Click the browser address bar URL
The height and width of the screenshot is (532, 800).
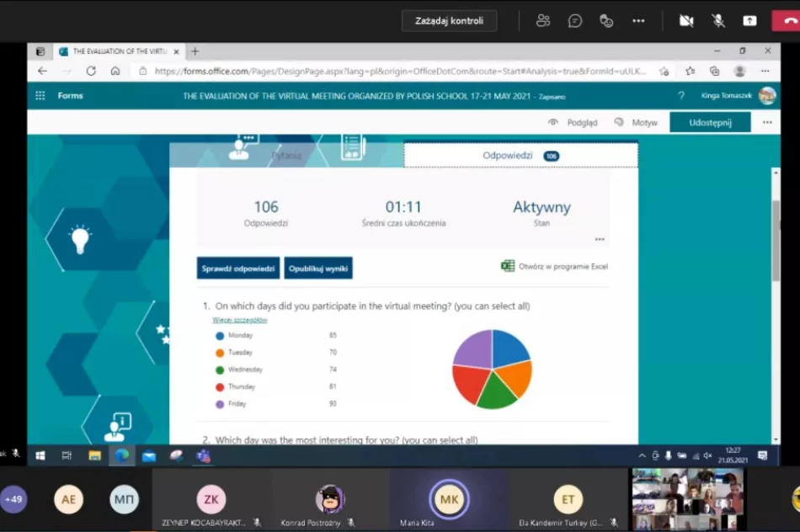tap(396, 72)
